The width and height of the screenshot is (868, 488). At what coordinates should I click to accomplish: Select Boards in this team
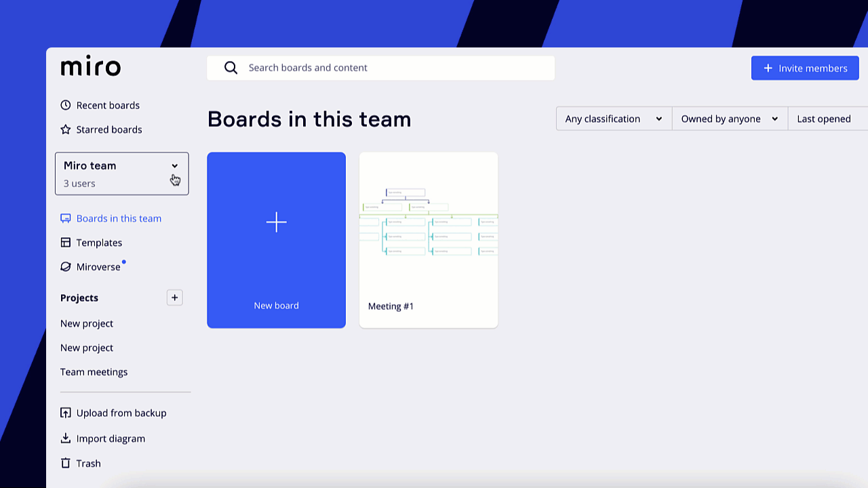point(119,218)
